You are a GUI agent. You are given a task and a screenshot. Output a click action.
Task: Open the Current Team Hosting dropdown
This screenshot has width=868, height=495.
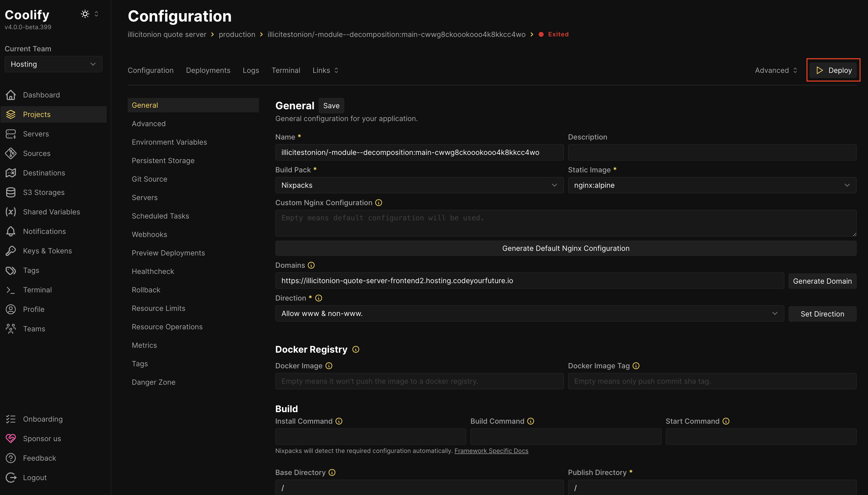(53, 64)
